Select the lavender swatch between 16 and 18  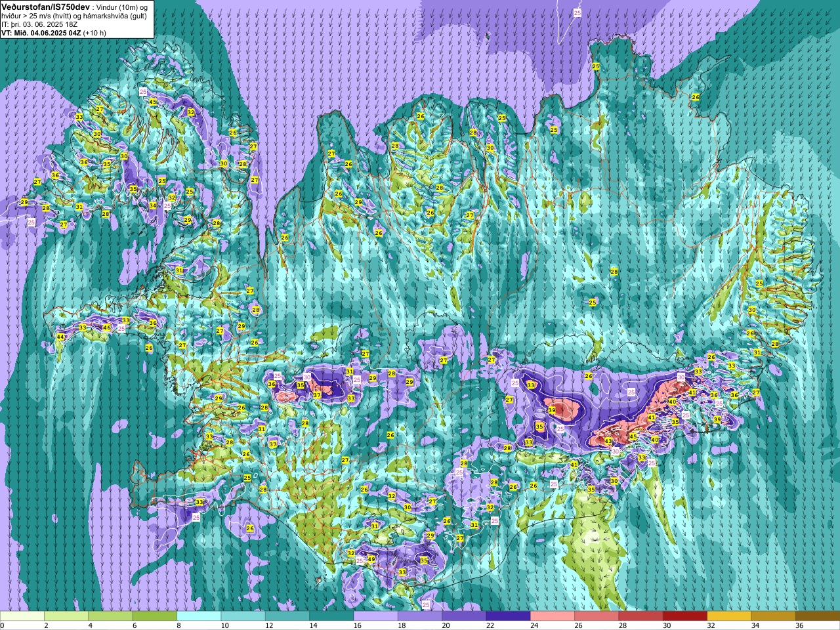click(x=375, y=616)
